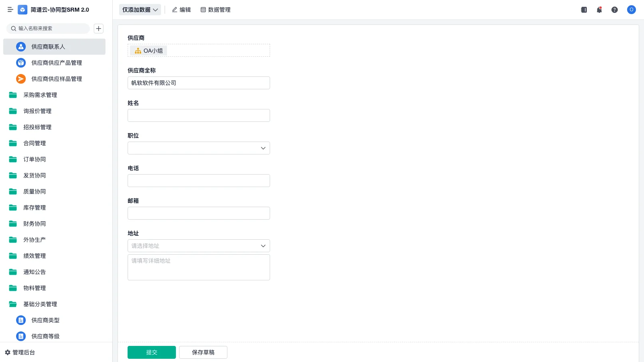Click the 供应商供应样品管理 orange icon
This screenshot has width=644, height=362.
coord(21,79)
